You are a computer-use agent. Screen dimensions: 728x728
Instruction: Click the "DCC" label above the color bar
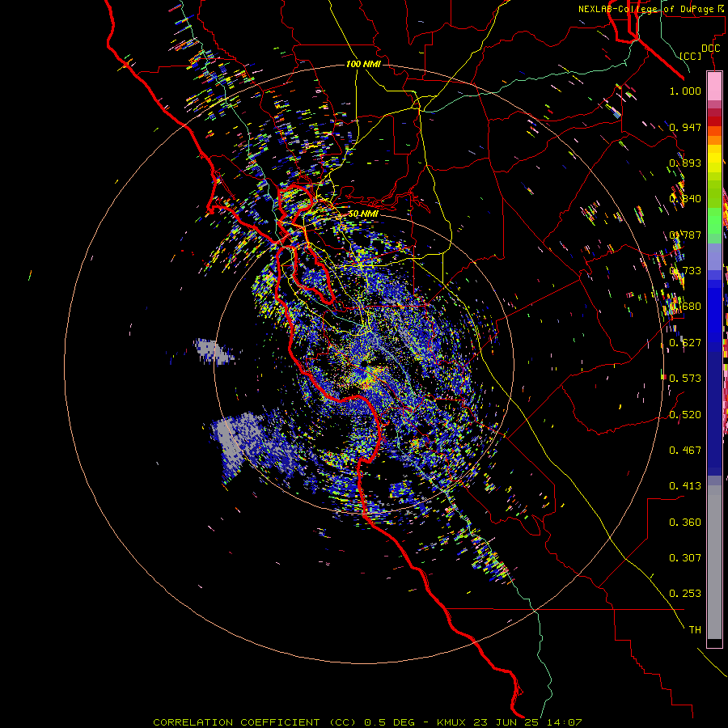click(711, 49)
